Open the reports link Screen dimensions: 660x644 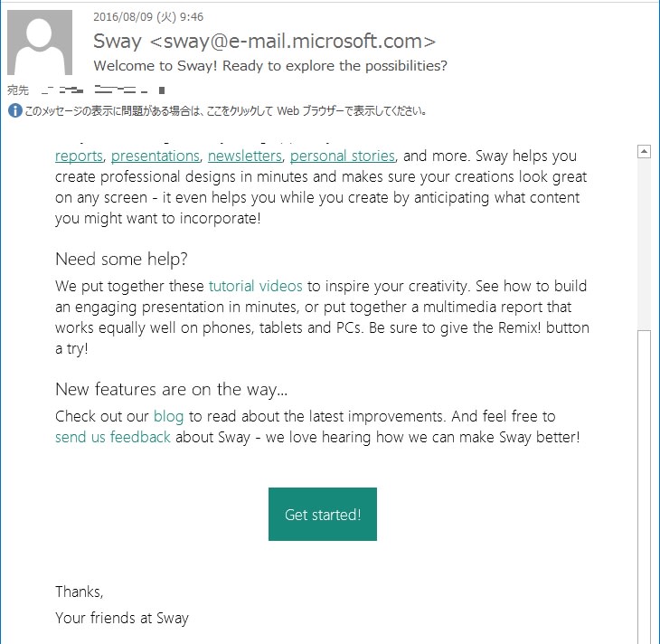point(79,156)
